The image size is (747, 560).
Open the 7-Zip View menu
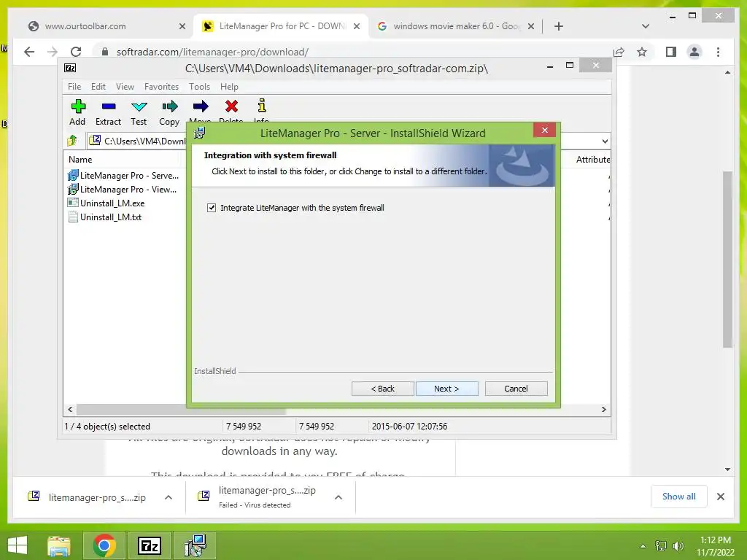point(125,87)
